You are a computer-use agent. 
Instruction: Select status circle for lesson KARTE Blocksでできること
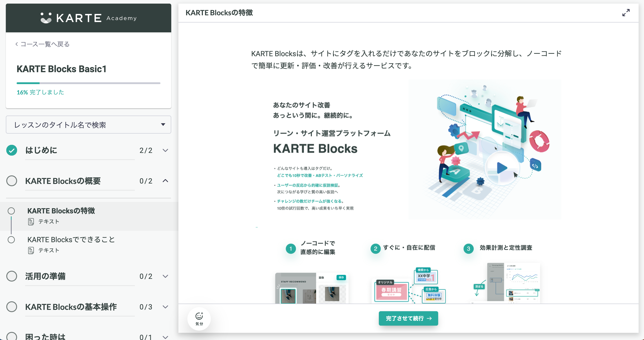click(x=11, y=240)
